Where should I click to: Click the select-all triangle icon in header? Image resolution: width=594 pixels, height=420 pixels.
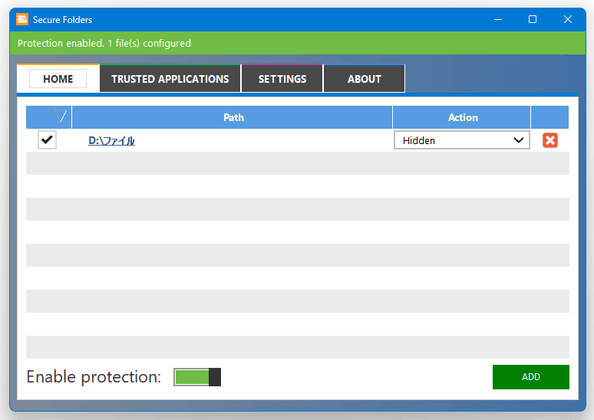[x=61, y=116]
